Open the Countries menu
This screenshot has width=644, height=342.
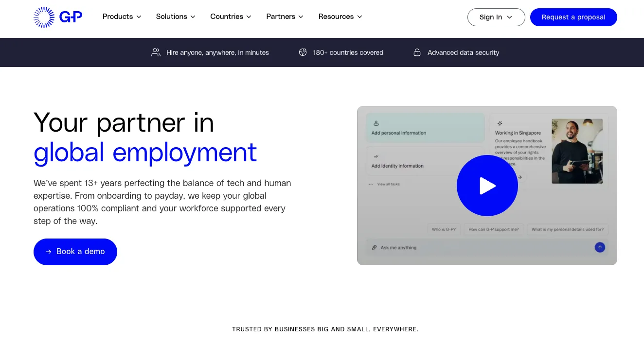pos(231,17)
